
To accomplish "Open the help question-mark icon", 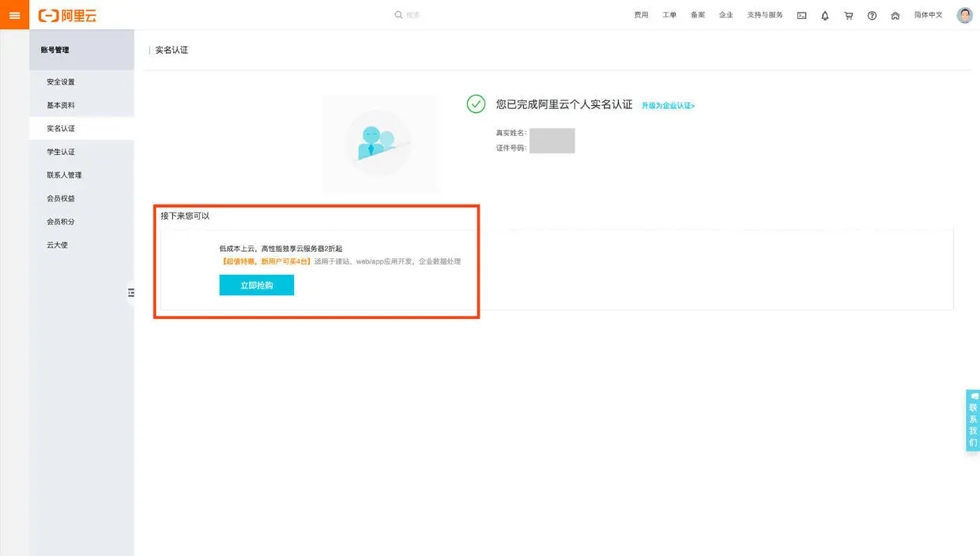I will coord(872,15).
